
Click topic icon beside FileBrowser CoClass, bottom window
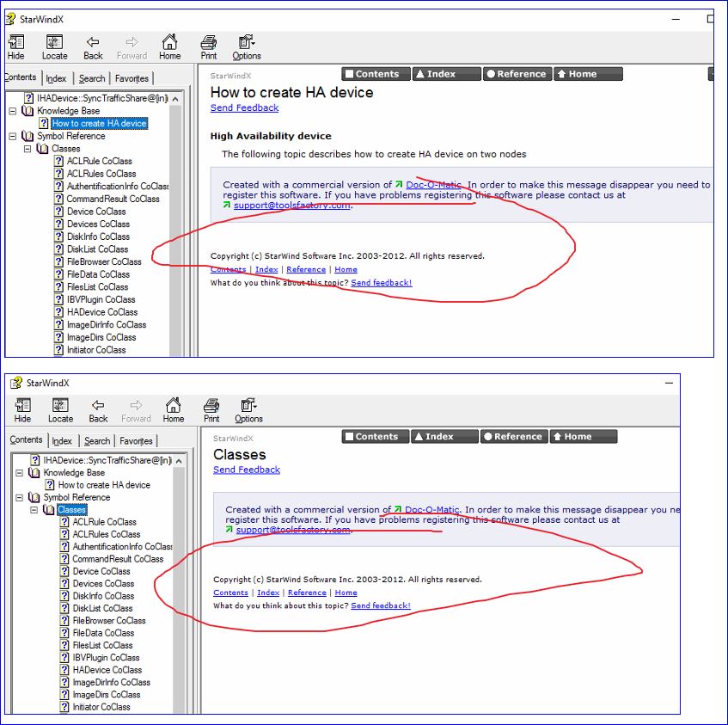coord(64,621)
